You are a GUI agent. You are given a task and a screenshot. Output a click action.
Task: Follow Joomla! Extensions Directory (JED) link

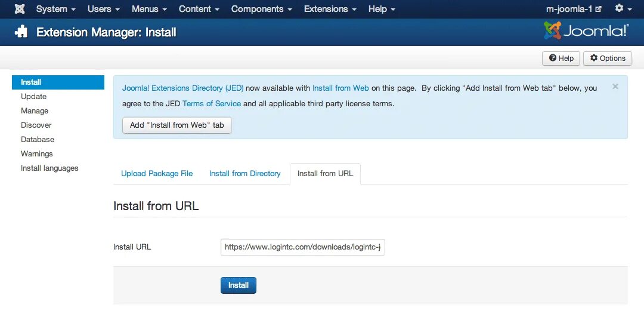tap(183, 88)
